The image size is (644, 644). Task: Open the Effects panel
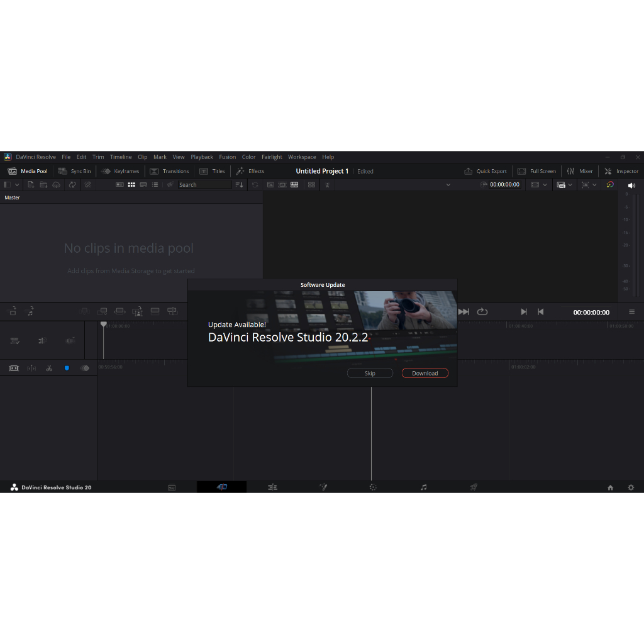[250, 171]
